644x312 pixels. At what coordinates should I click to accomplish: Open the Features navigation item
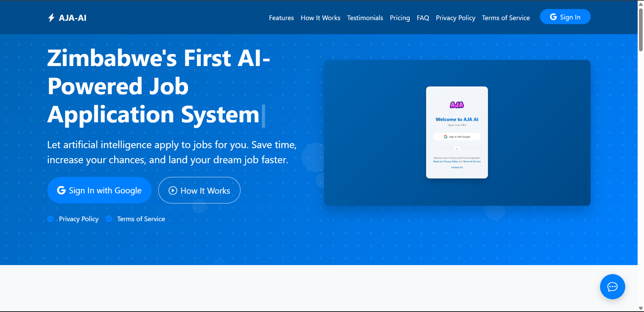pyautogui.click(x=281, y=18)
